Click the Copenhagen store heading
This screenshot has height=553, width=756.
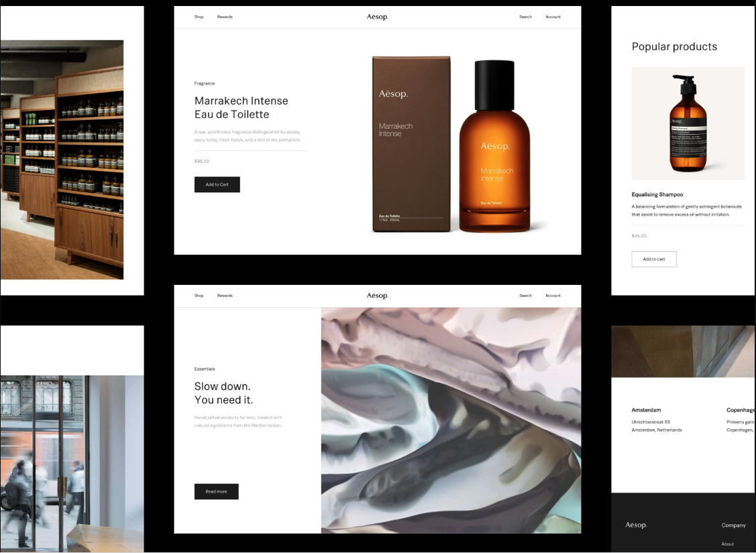pos(741,410)
